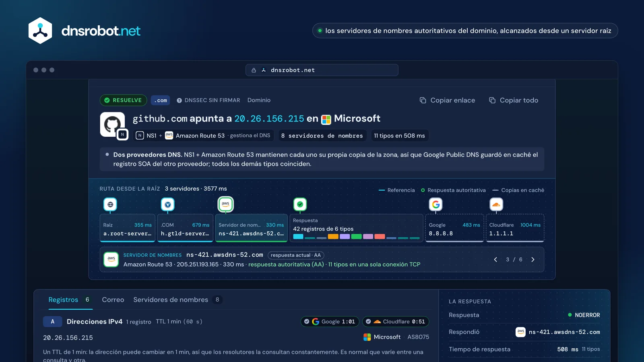The height and width of the screenshot is (362, 644).
Task: Open the Correo tab
Action: coord(113,300)
